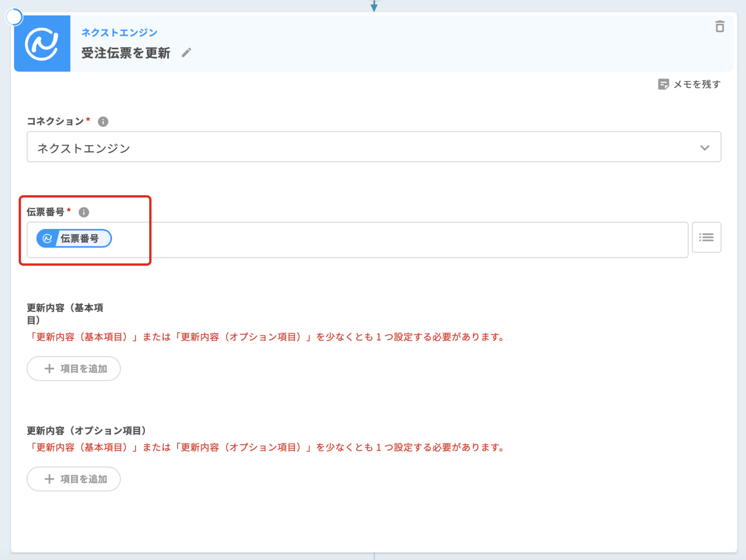Click the 受注伝票を更新 step title
This screenshot has height=560, width=746.
point(126,53)
